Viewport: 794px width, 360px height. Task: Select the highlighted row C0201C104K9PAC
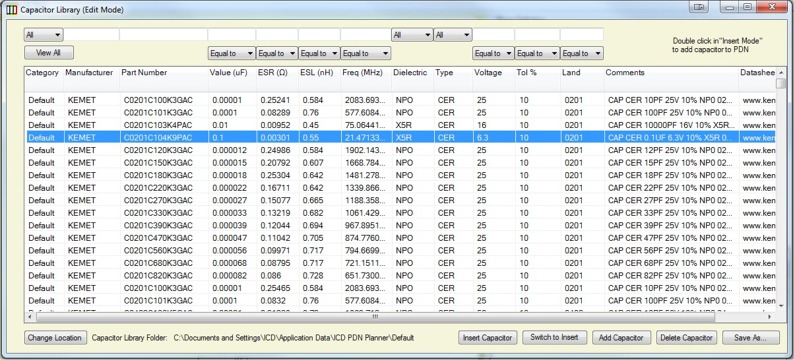click(x=400, y=137)
